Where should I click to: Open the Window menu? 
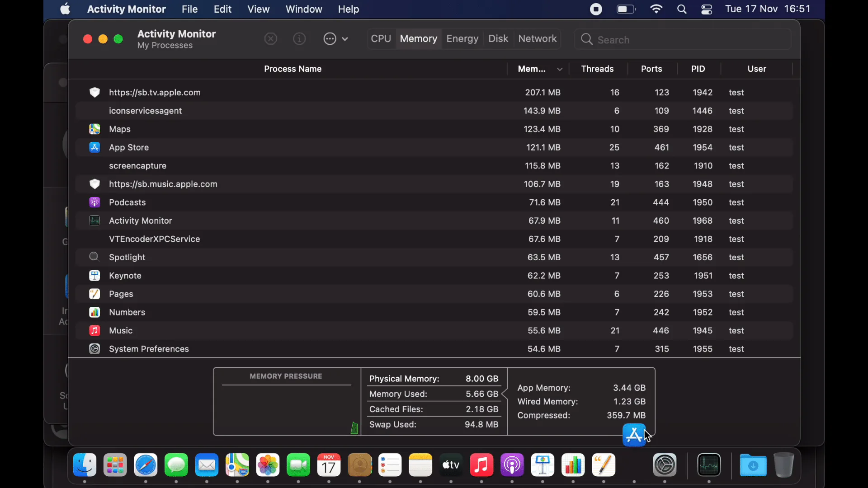pyautogui.click(x=304, y=9)
